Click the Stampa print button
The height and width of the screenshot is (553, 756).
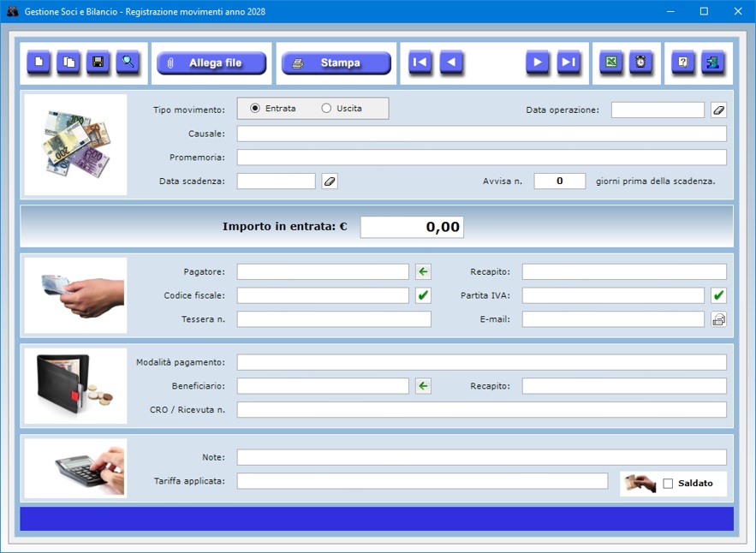tap(336, 63)
